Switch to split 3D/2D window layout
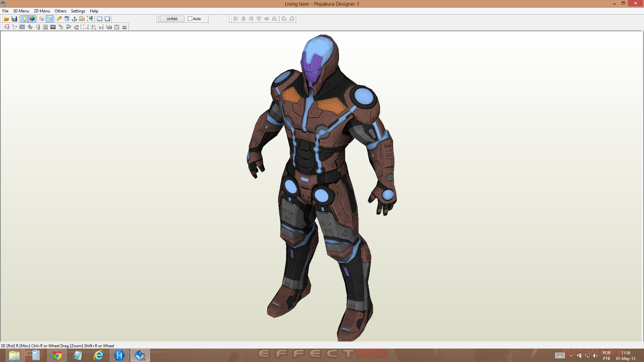Image resolution: width=644 pixels, height=362 pixels. coord(100,19)
